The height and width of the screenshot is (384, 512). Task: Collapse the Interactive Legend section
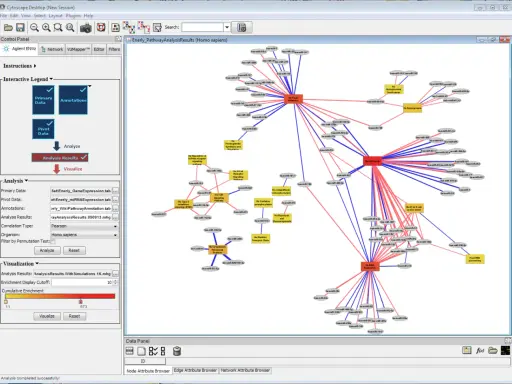(x=51, y=79)
